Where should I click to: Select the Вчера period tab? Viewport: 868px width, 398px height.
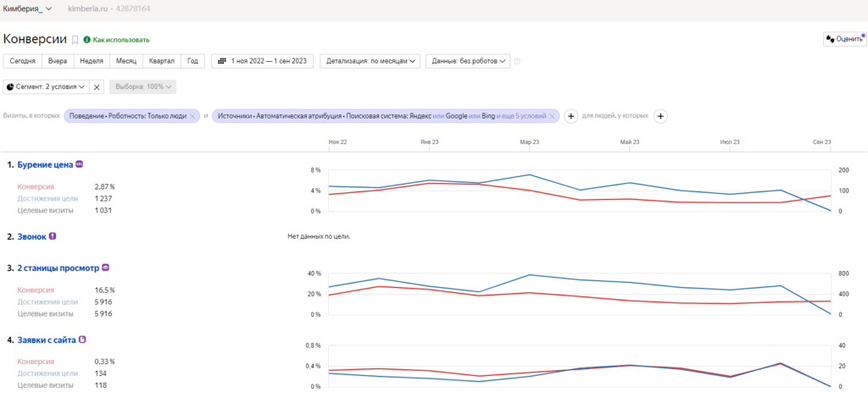(58, 61)
